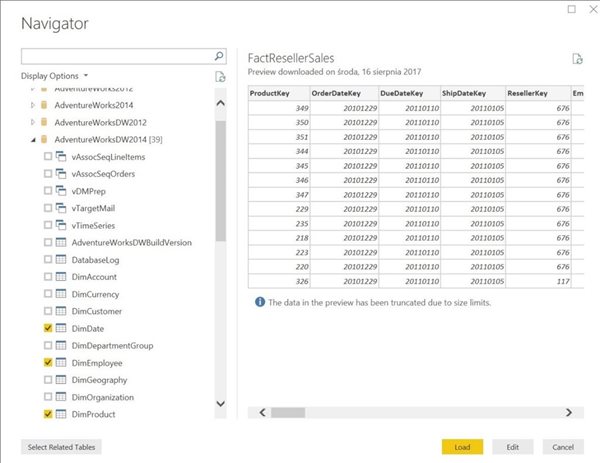Click the table icon for DimDate

point(61,328)
